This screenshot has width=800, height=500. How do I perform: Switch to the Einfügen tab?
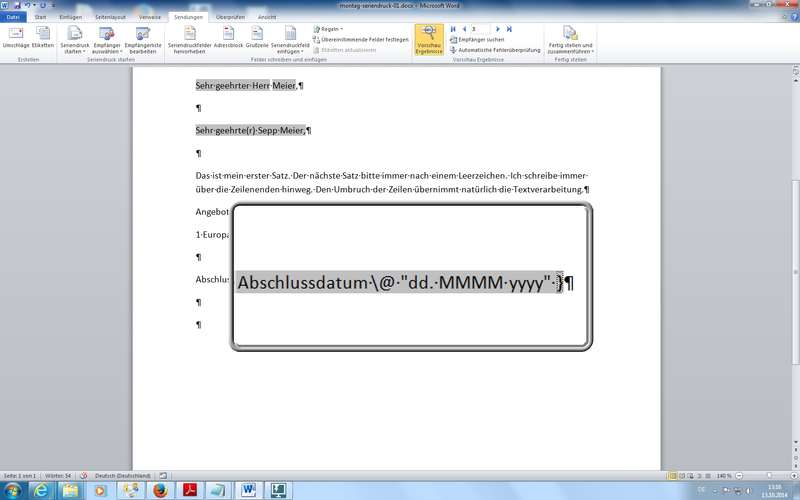(x=70, y=17)
